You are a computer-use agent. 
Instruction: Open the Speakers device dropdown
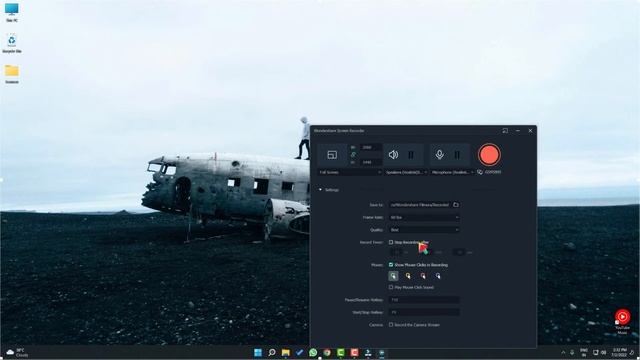(x=406, y=172)
